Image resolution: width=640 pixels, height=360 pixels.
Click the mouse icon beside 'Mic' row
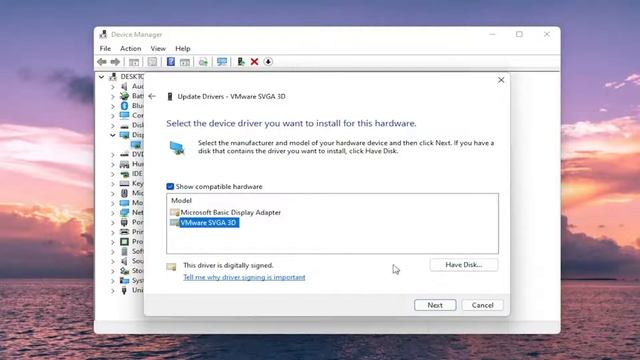(124, 193)
